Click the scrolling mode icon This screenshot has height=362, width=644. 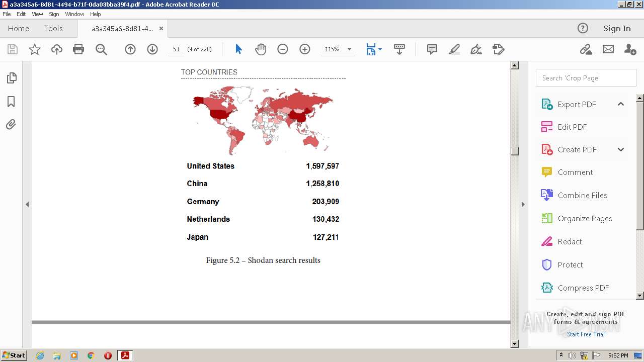pyautogui.click(x=399, y=49)
